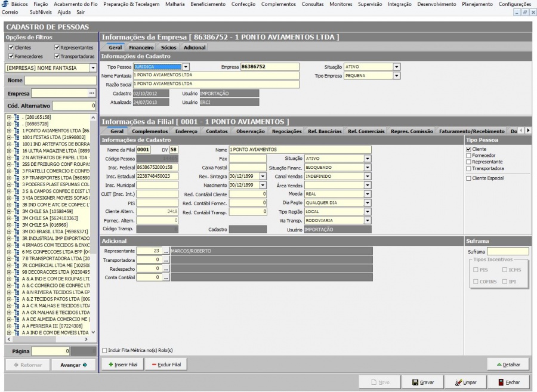Click Inserir Filial plus button

(122, 364)
